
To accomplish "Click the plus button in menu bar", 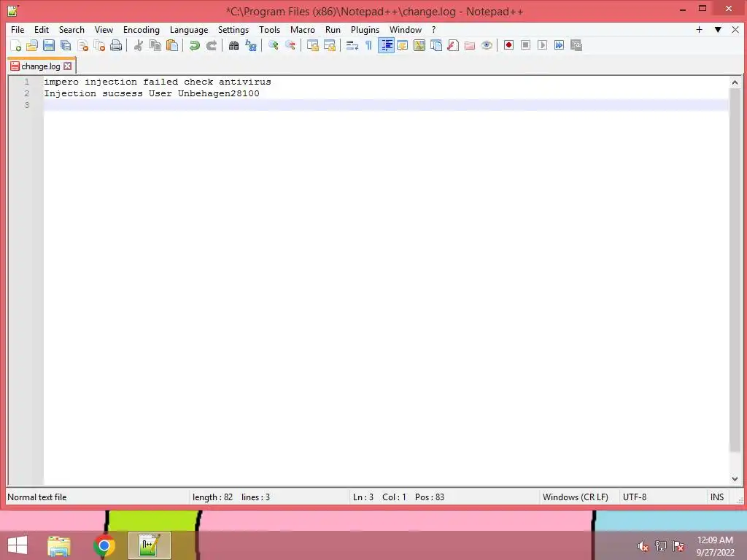I will [x=699, y=29].
